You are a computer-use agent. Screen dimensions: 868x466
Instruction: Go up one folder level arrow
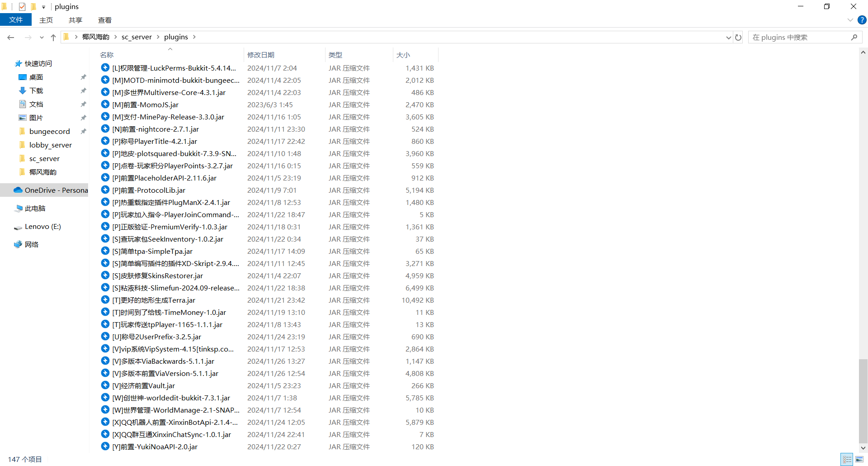(53, 38)
